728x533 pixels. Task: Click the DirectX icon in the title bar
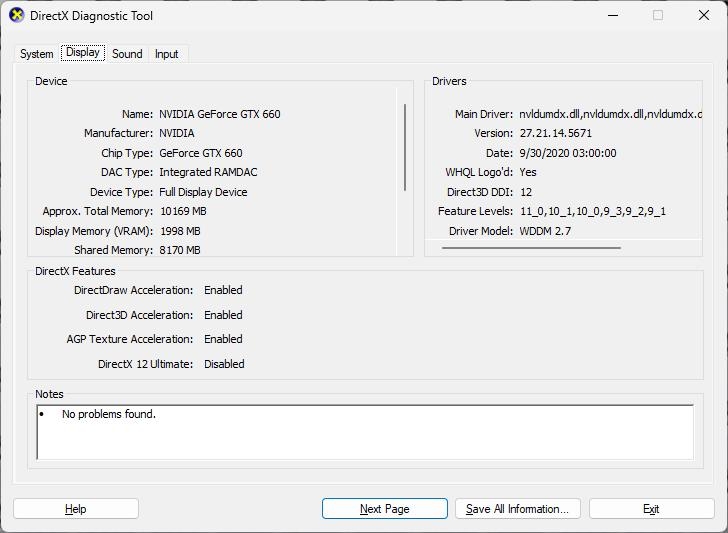click(16, 16)
